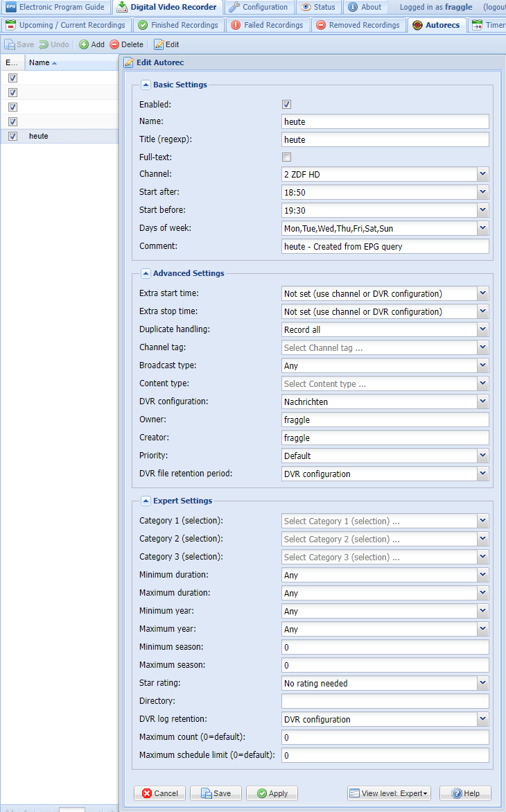Open Minimum duration dropdown

[482, 576]
